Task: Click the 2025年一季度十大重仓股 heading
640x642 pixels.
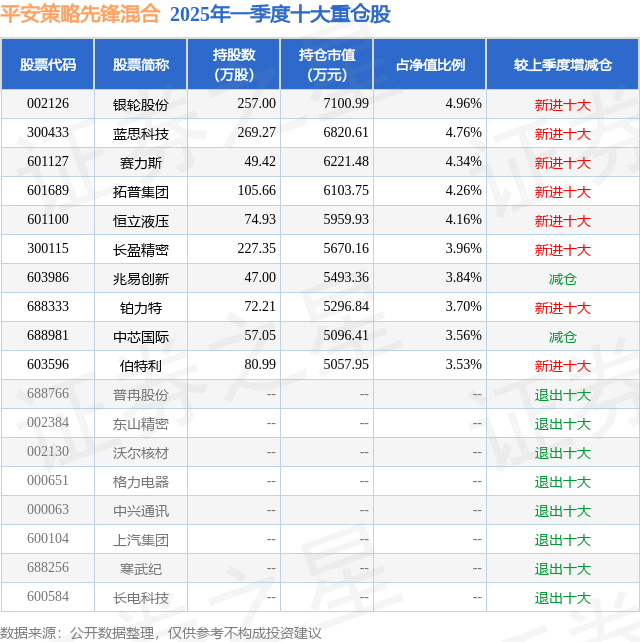Action: [280, 14]
